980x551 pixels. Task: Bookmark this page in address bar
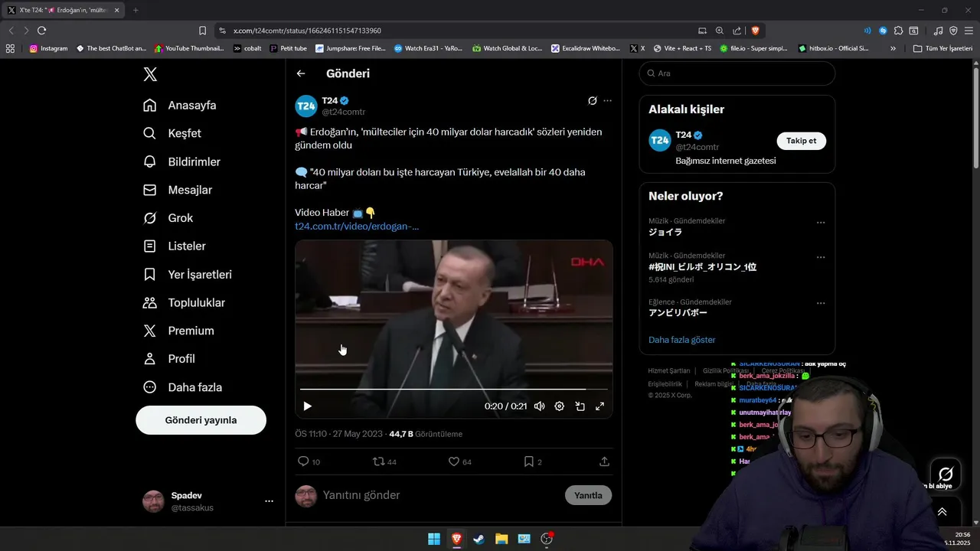pos(202,31)
